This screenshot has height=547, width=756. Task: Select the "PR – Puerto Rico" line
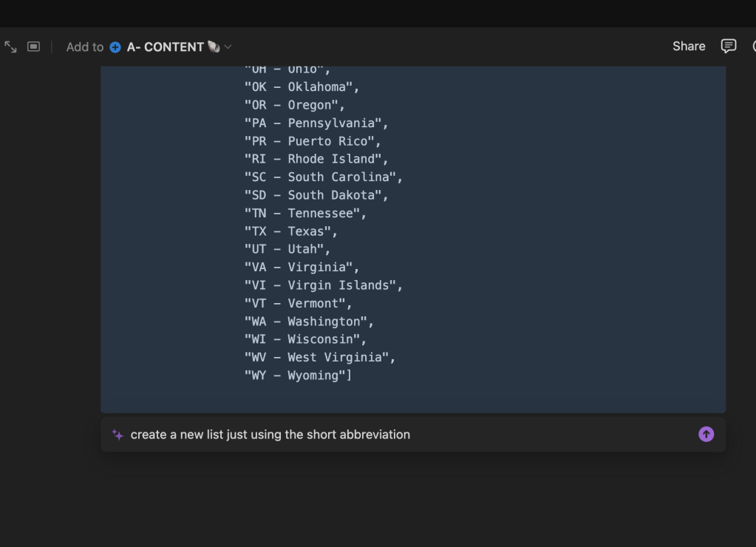(313, 141)
